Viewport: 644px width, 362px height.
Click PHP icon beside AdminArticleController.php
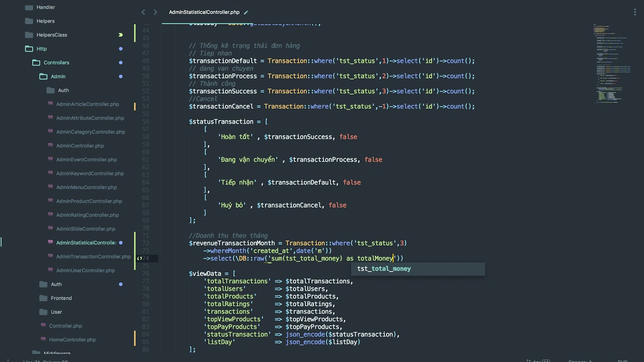click(50, 104)
